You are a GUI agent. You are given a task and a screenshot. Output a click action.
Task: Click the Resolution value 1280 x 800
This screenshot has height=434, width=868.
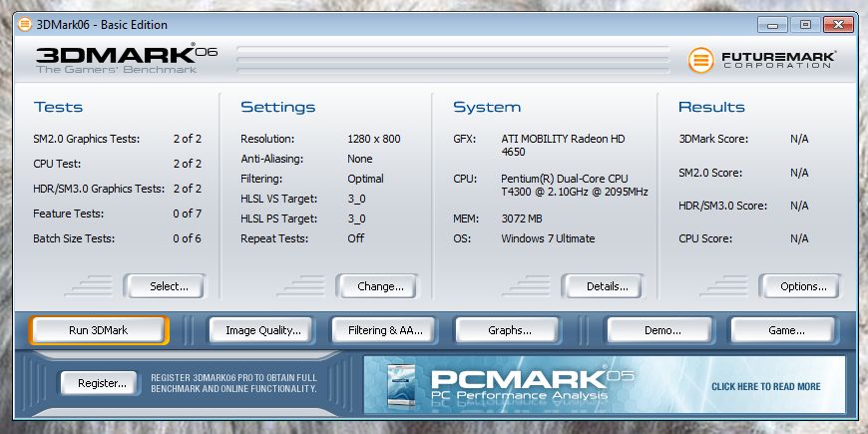(x=374, y=139)
